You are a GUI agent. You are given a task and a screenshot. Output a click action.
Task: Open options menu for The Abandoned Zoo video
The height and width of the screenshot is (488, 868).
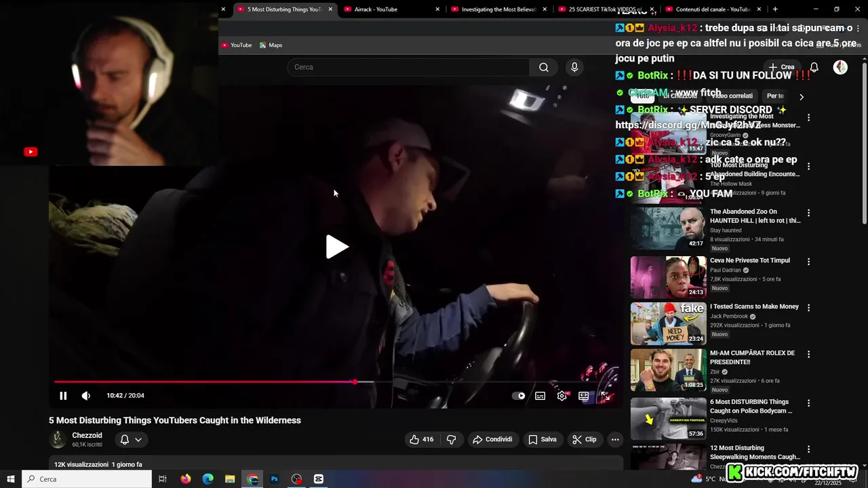(x=808, y=213)
